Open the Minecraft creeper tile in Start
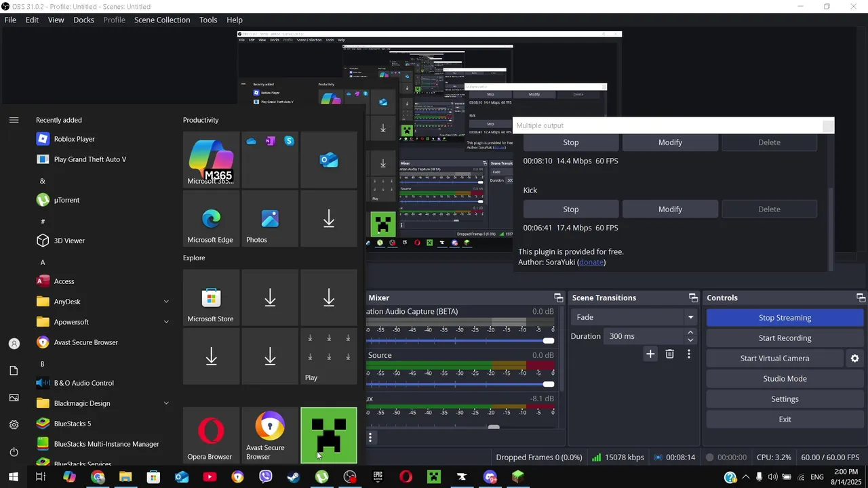868x488 pixels. tap(329, 435)
